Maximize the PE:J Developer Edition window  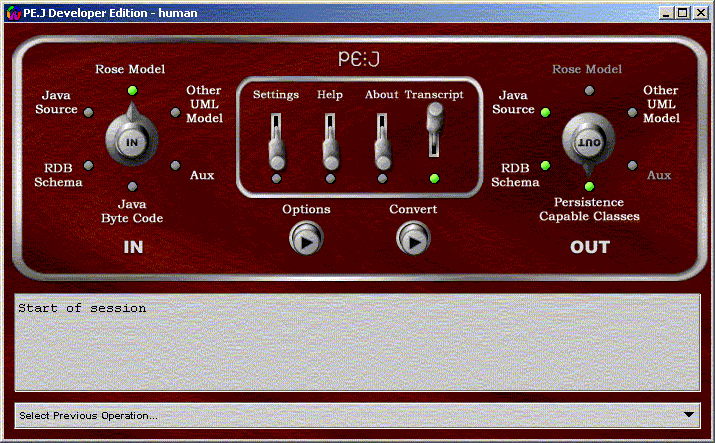click(683, 13)
